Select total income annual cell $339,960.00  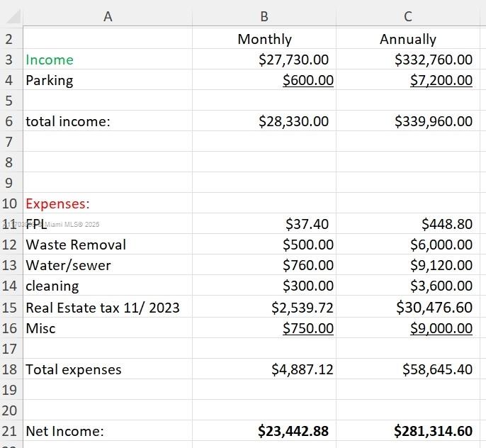tap(433, 121)
